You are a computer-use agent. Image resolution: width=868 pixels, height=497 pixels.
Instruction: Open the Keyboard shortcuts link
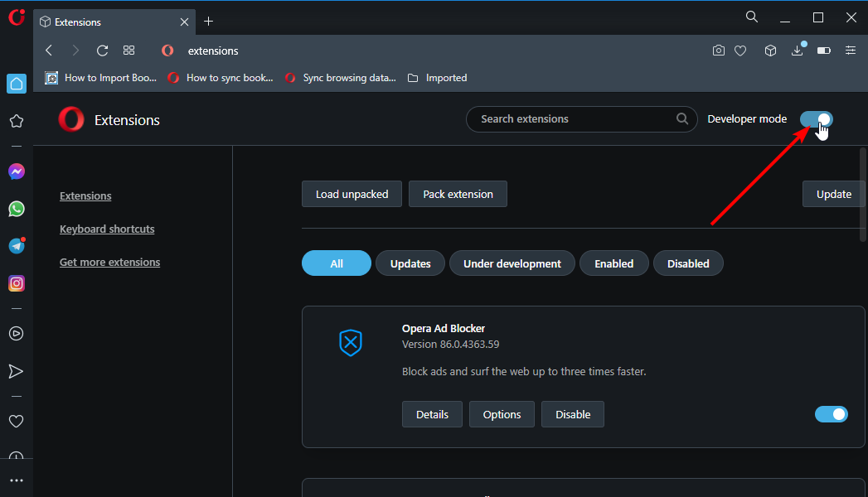point(107,229)
